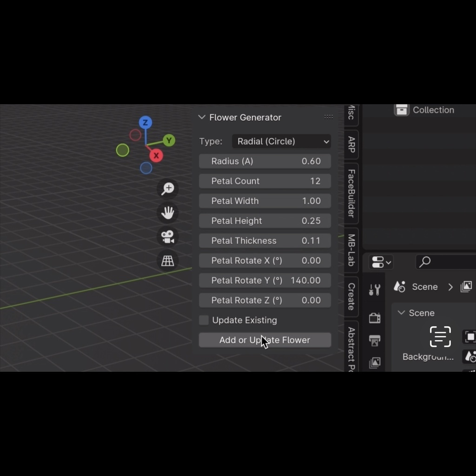Toggle camera view with the camera icon
The width and height of the screenshot is (476, 476).
point(167,237)
